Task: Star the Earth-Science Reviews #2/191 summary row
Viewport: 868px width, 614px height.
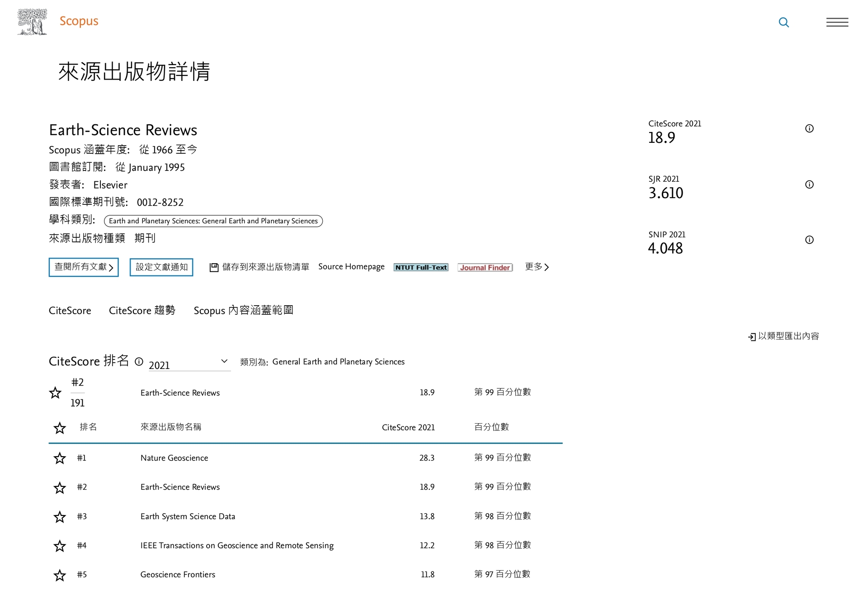Action: pyautogui.click(x=55, y=392)
